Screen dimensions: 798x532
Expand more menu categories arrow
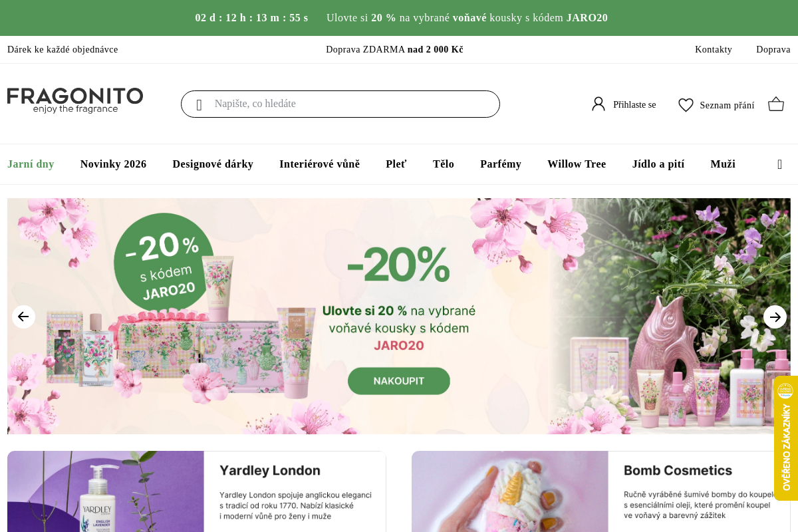coord(779,164)
